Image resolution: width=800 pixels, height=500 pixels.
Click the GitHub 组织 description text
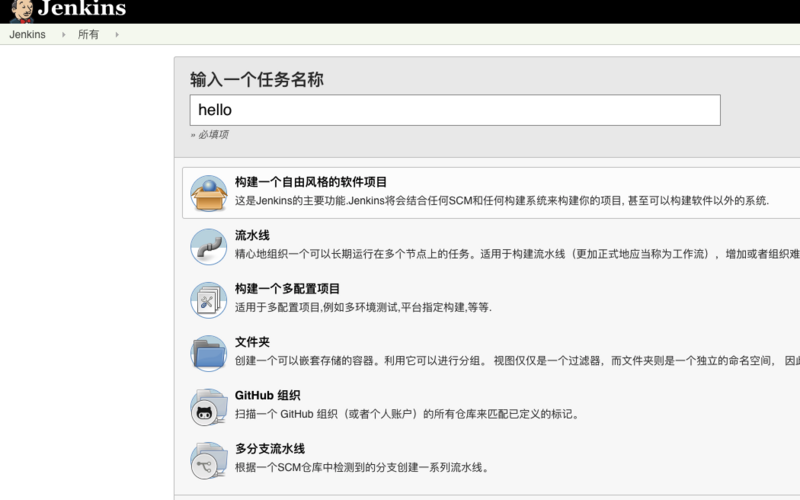[x=408, y=414]
